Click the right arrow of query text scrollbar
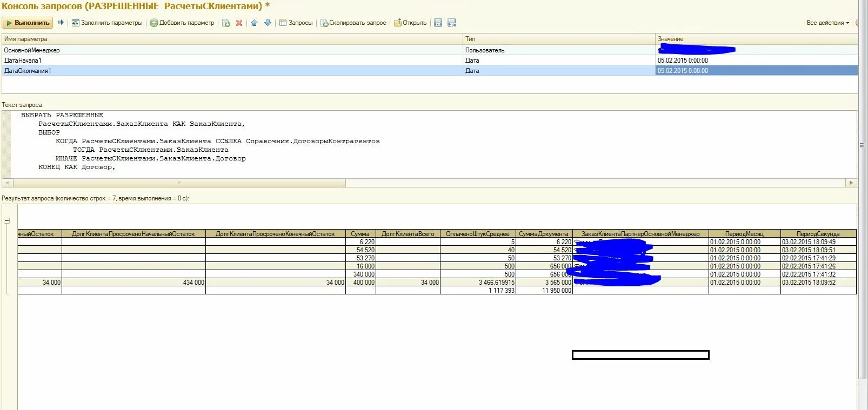The height and width of the screenshot is (410, 868). (x=851, y=183)
